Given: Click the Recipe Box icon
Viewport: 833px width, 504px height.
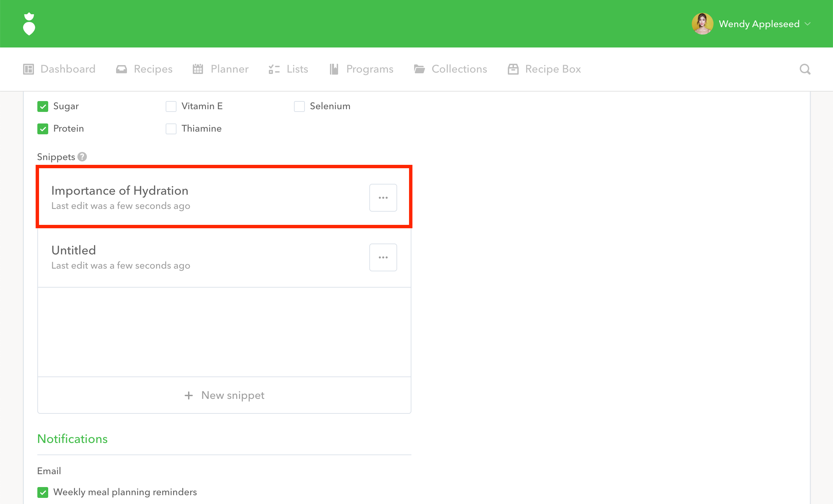Looking at the screenshot, I should click(x=513, y=69).
